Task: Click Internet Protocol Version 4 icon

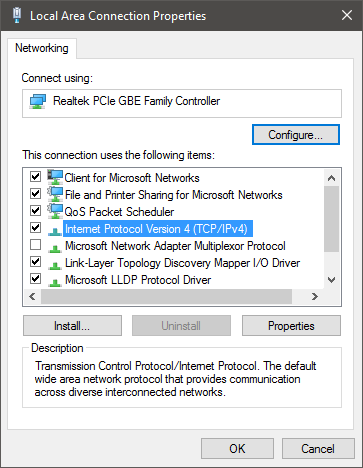Action: [x=55, y=231]
